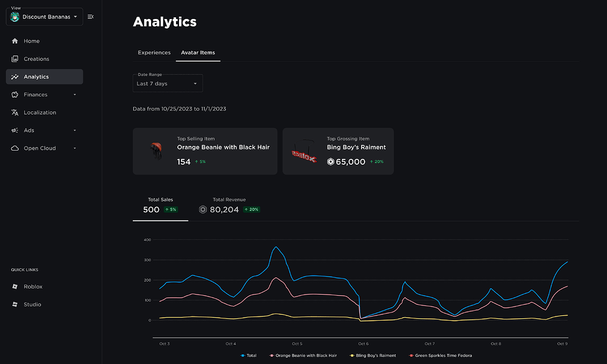The image size is (607, 364).
Task: Select the Home icon in the sidebar
Action: [x=14, y=40]
